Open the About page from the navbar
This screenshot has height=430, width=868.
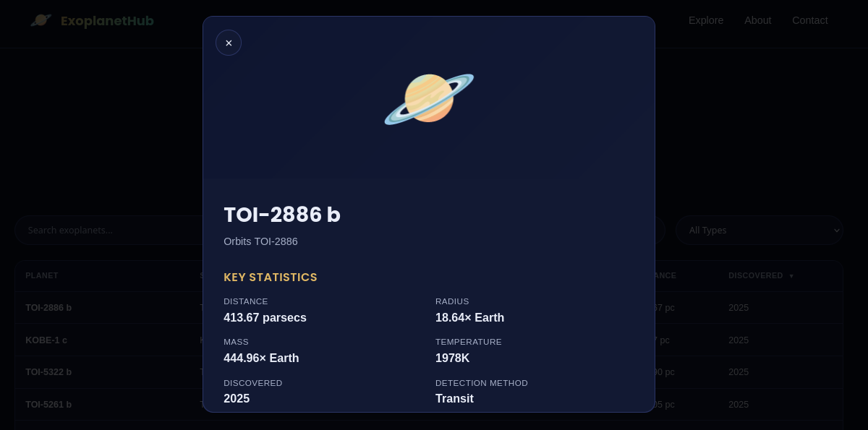758,20
